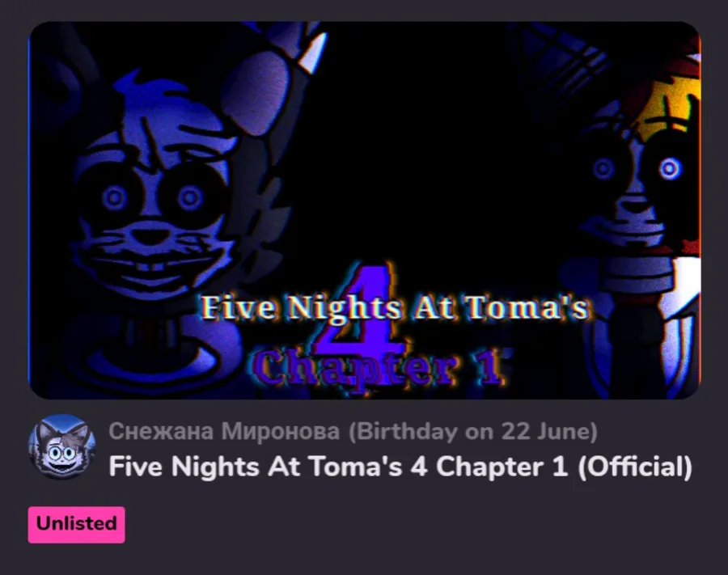Open Снежана Миронова's profile via name
Viewport: 728px width, 575px height.
point(224,431)
